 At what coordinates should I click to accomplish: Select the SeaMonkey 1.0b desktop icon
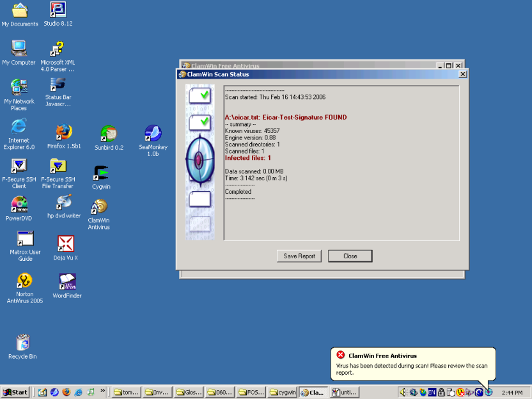tap(153, 134)
